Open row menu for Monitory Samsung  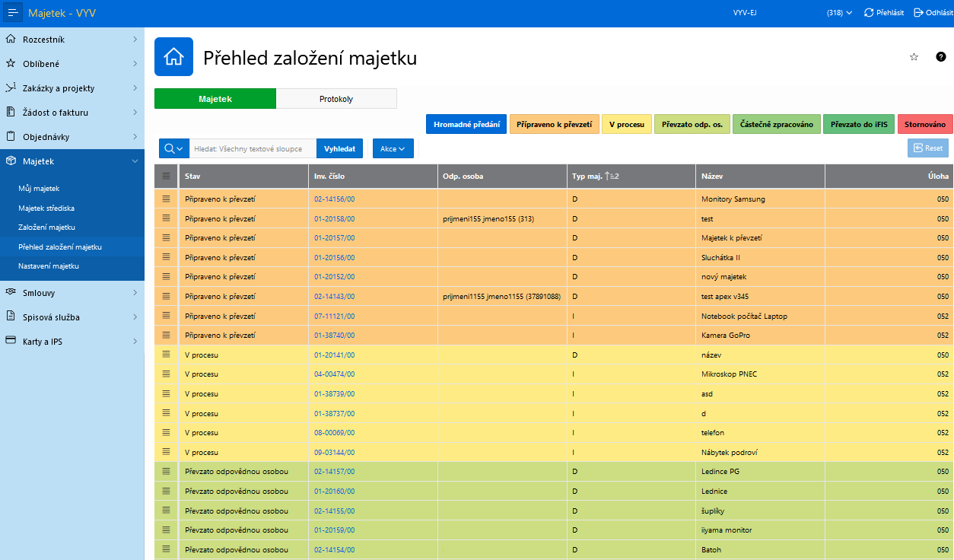point(166,199)
